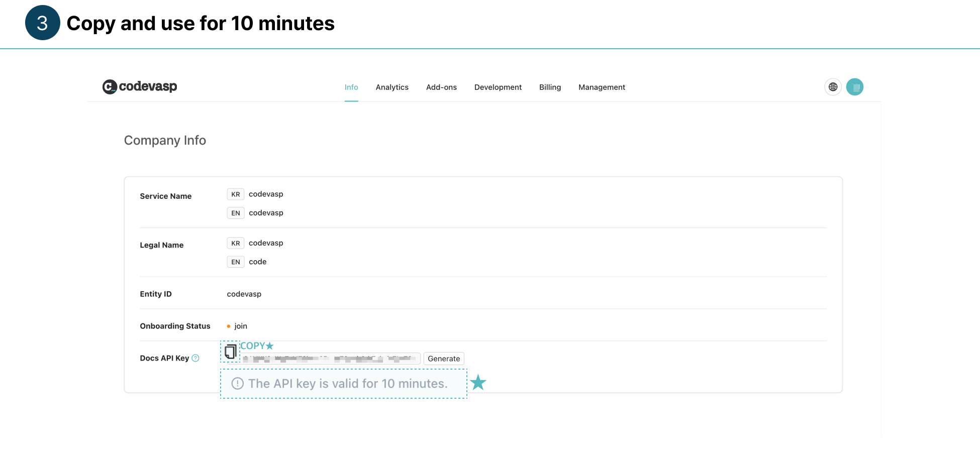This screenshot has width=980, height=458.
Task: Click the codevasp logo
Action: coord(140,86)
